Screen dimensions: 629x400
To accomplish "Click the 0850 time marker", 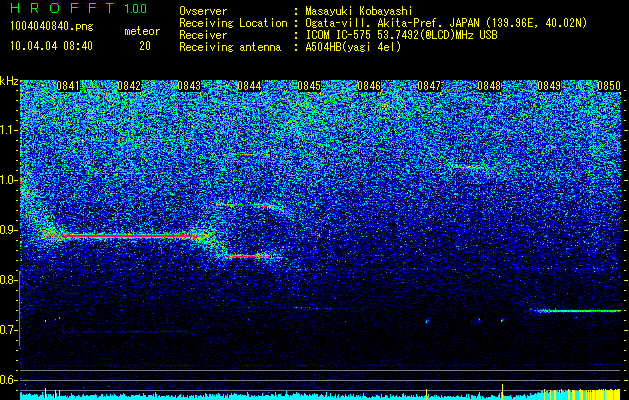I will point(609,86).
